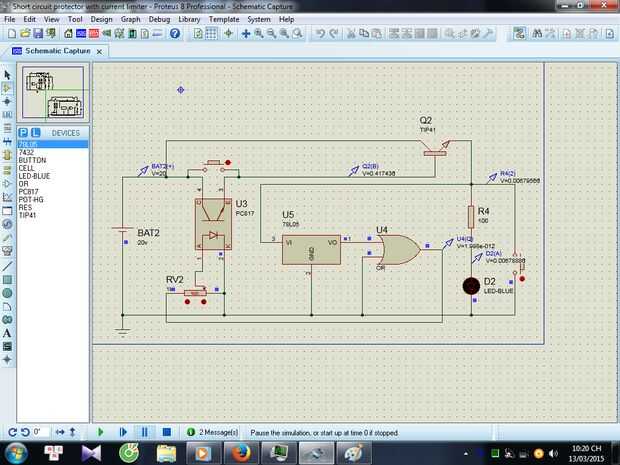Click the L library manage button
620x465 pixels.
pos(35,132)
